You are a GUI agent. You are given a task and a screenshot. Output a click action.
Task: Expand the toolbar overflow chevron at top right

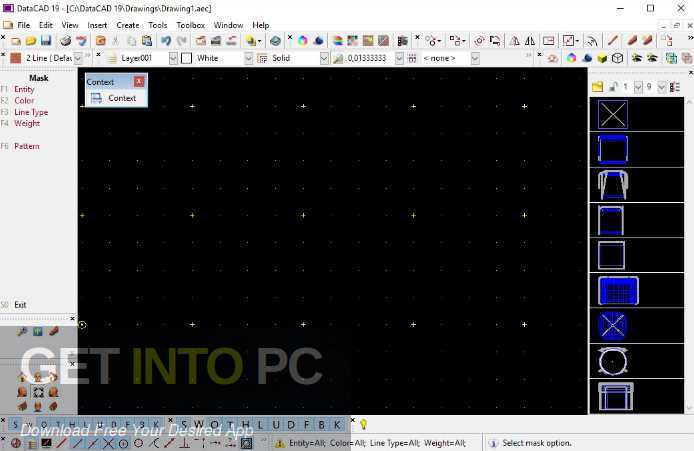coord(690,39)
